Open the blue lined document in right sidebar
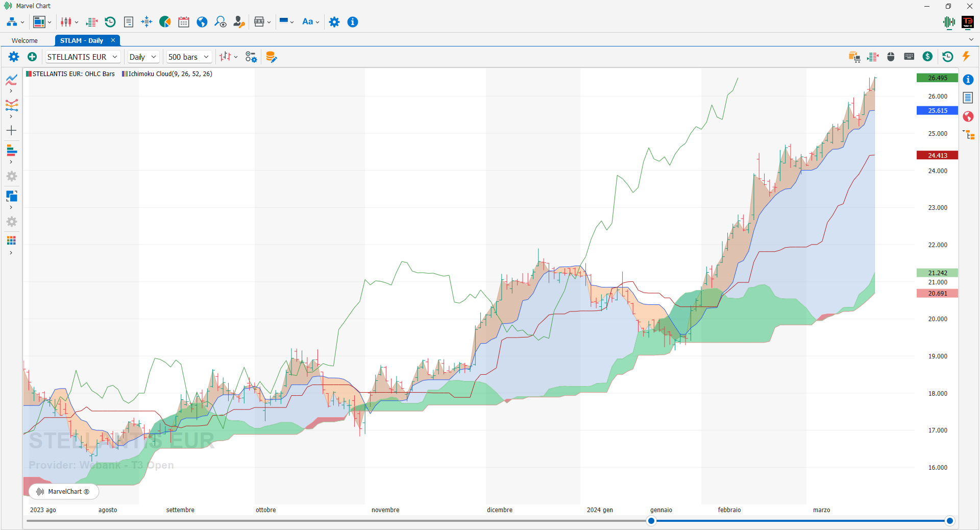The width and height of the screenshot is (980, 530). (x=968, y=98)
